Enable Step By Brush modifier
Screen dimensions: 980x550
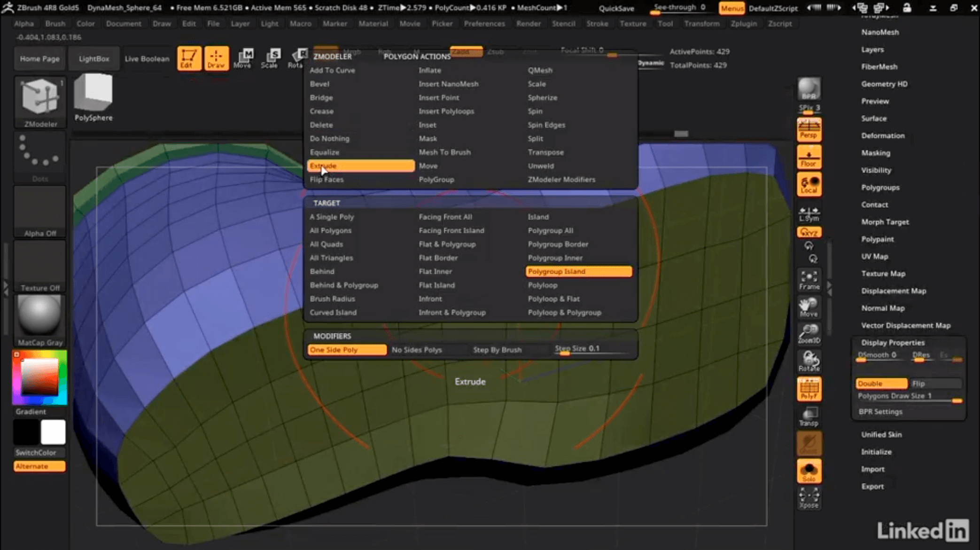[497, 350]
